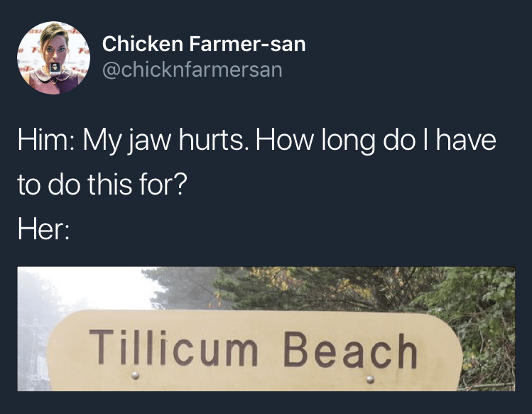Select the tweet line starting with Him:
Viewport: 532px width, 414px height.
coord(257,140)
